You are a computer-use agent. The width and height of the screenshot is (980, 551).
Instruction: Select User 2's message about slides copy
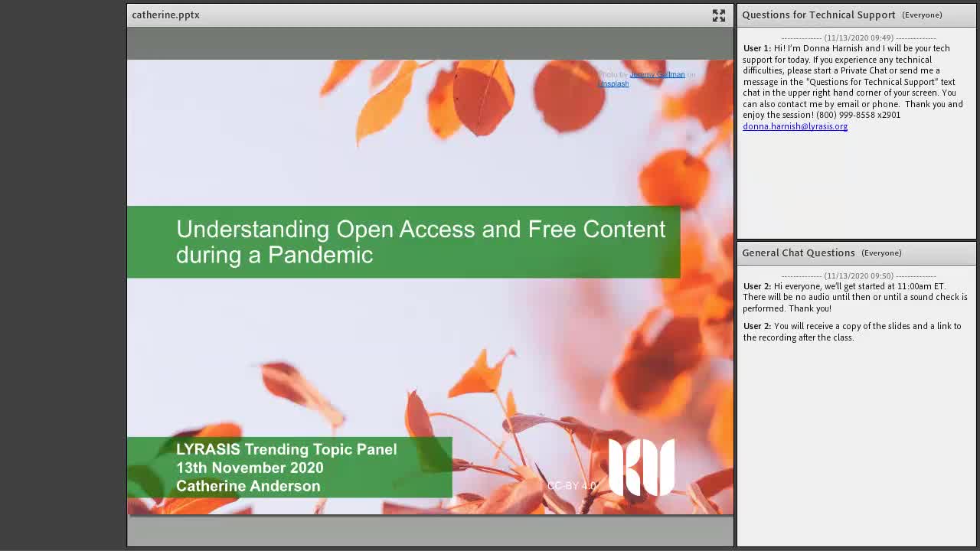[852, 331]
